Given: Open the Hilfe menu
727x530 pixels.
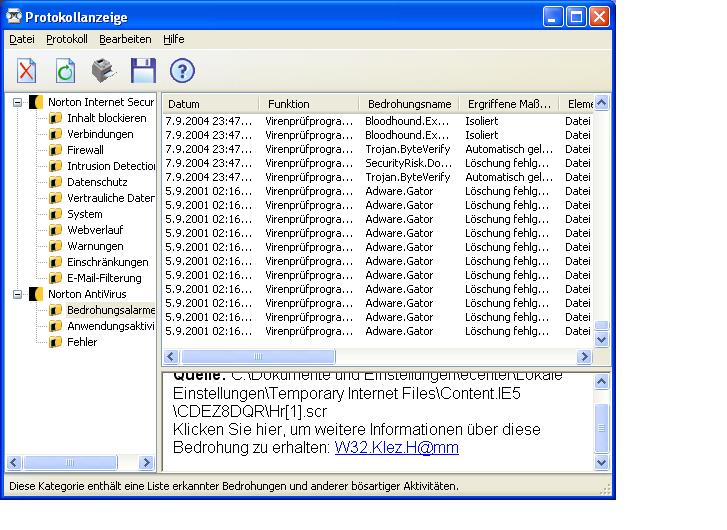Looking at the screenshot, I should click(173, 39).
